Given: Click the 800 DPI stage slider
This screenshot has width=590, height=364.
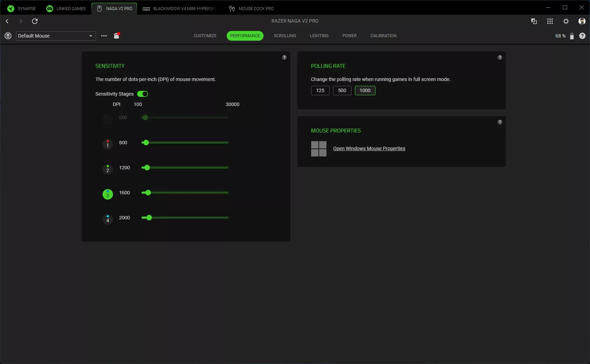Looking at the screenshot, I should pyautogui.click(x=185, y=143).
